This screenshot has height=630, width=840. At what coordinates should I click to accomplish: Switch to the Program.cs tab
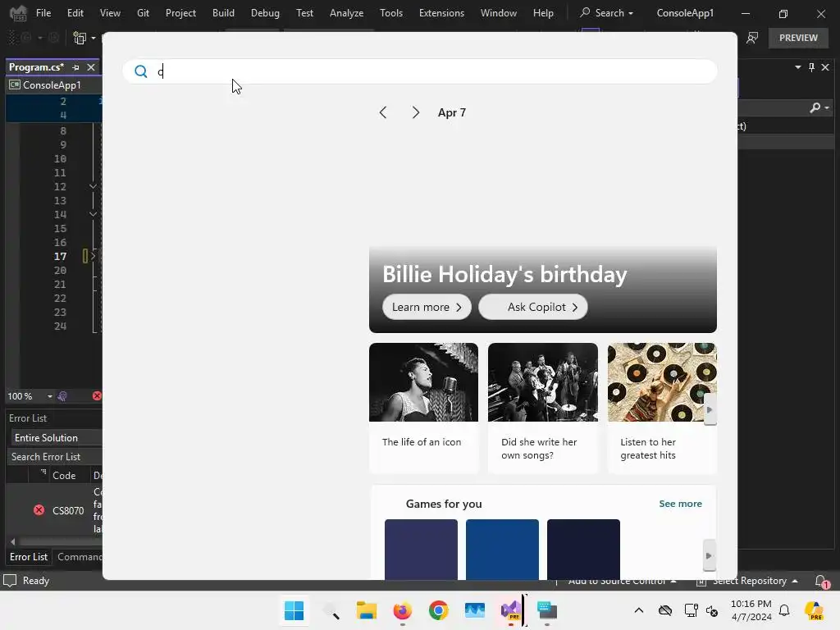(36, 67)
